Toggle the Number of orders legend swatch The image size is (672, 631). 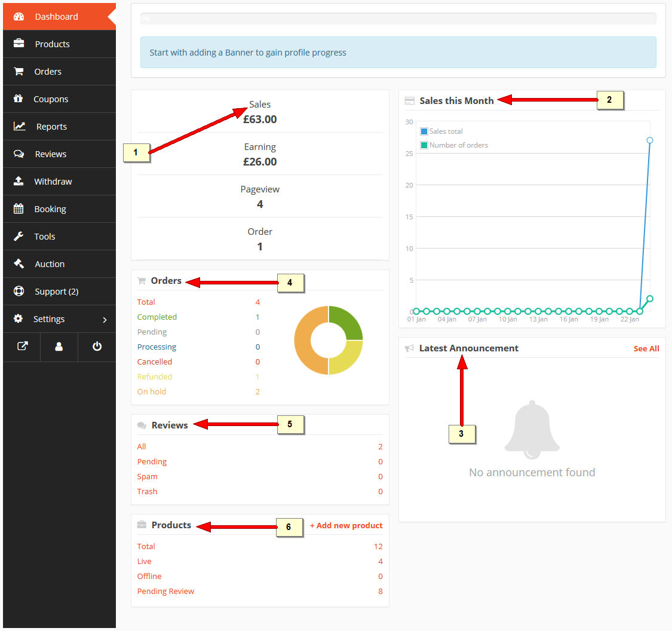pos(424,145)
